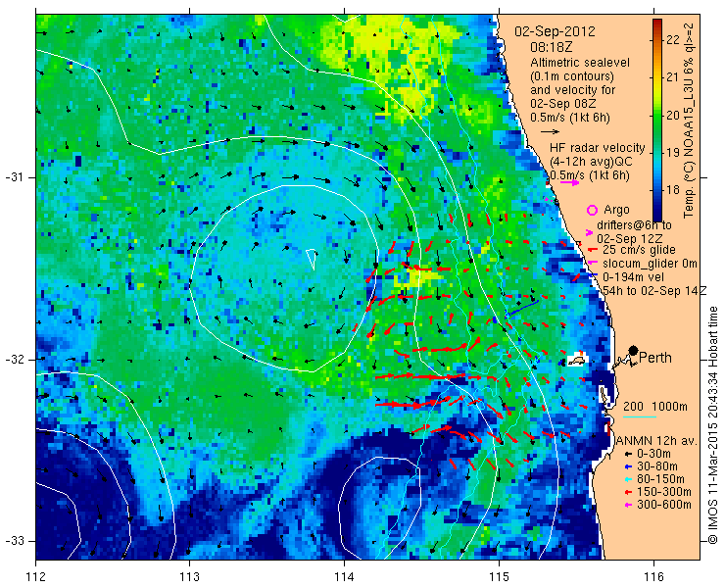Screen dimensions: 725x588
Task: Click longitude axis label 112
Action: pos(35,577)
